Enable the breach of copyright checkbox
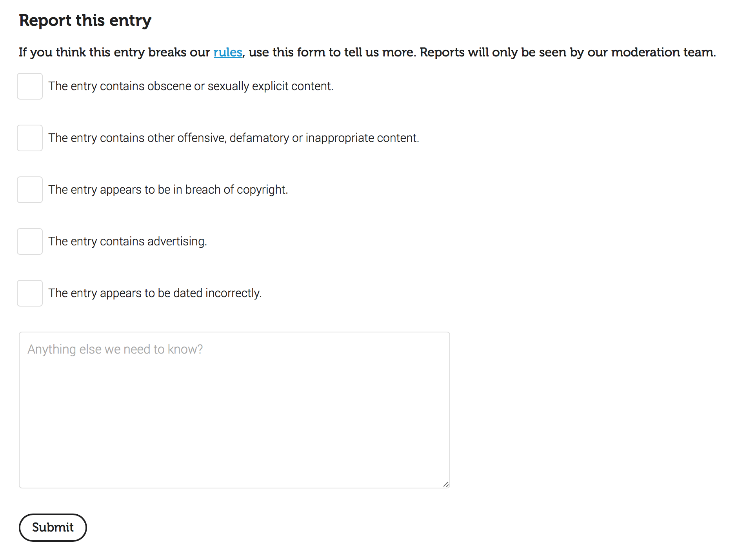 coord(30,190)
